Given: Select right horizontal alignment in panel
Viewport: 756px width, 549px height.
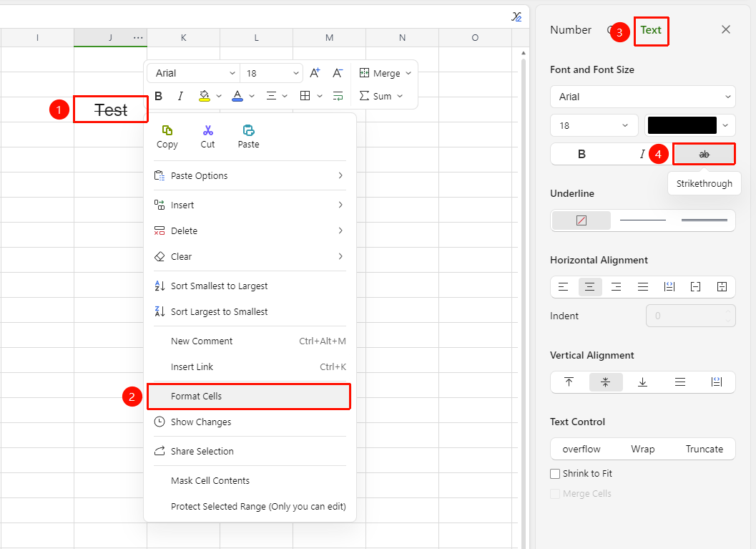Looking at the screenshot, I should pos(617,287).
